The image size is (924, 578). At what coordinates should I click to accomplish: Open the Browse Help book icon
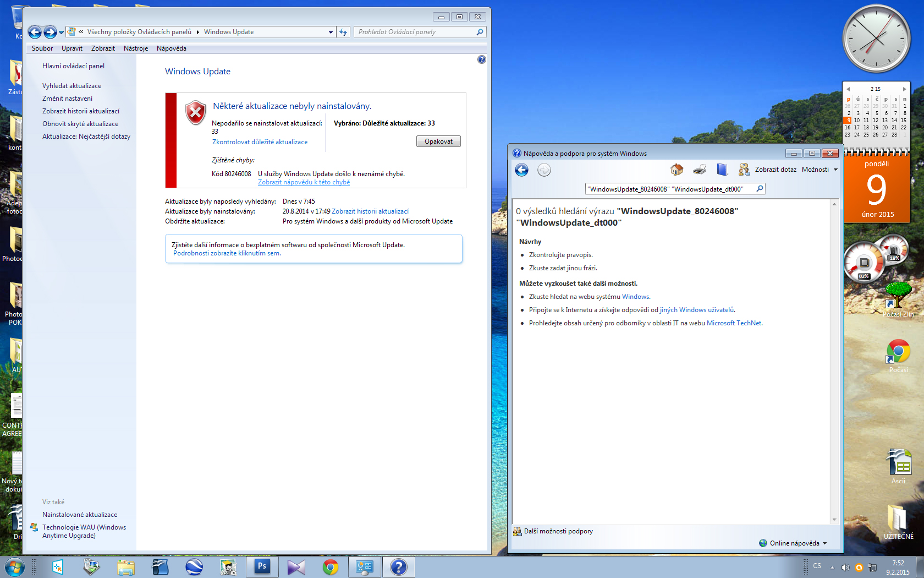click(722, 170)
